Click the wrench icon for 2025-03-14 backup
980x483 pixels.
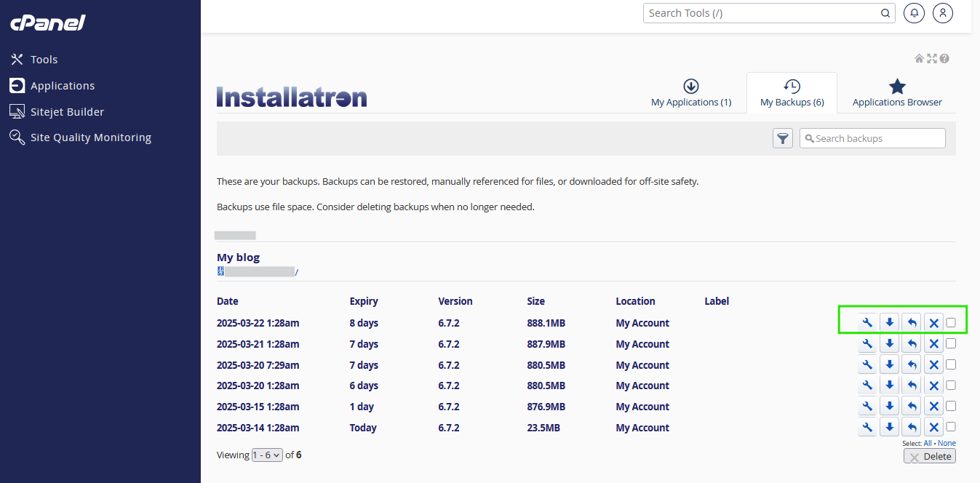click(x=867, y=427)
